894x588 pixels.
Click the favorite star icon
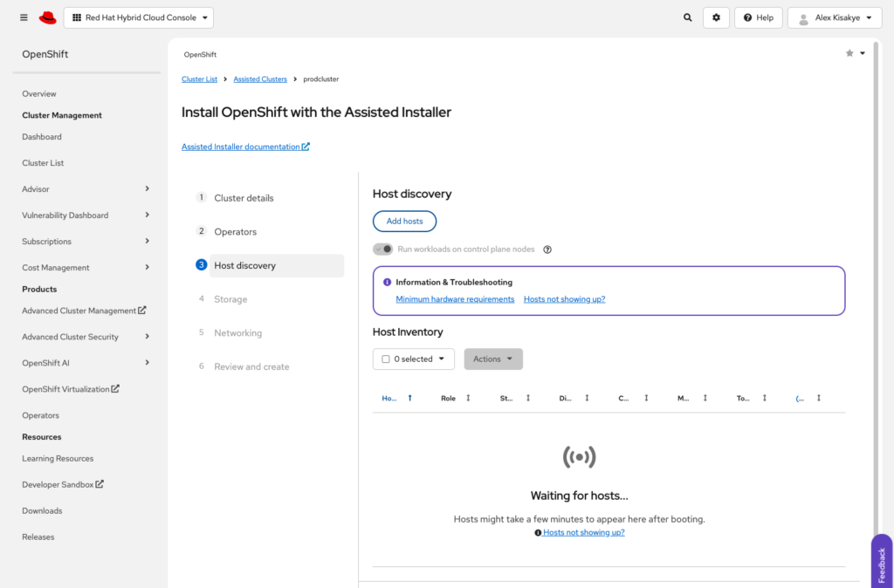(x=849, y=53)
